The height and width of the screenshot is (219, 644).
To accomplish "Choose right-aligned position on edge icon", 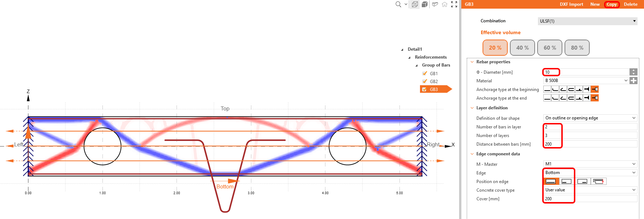I will [x=583, y=181].
